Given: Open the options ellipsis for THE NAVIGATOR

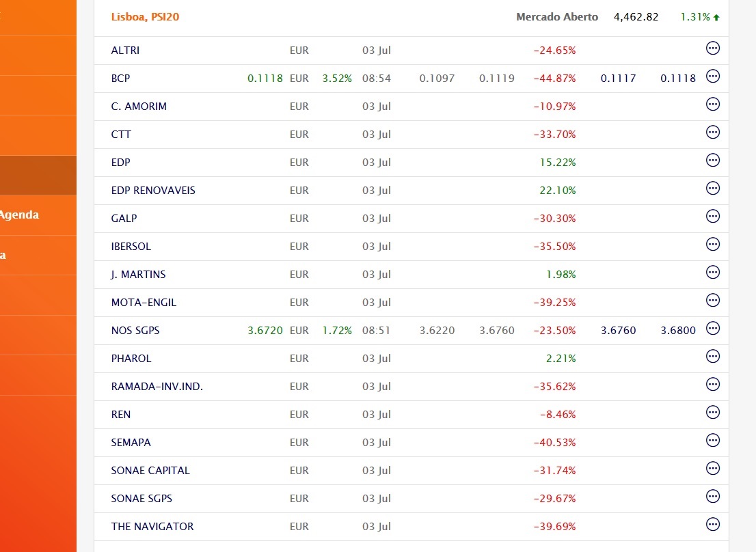Looking at the screenshot, I should [713, 524].
